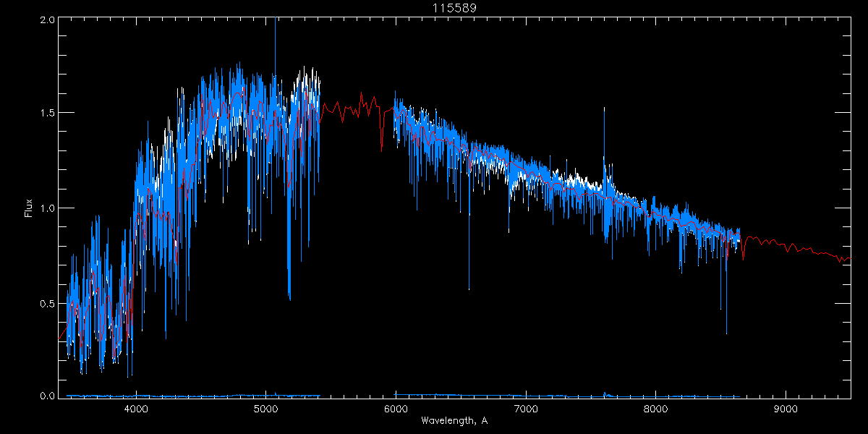Click the 4000 x-axis tick label
This screenshot has width=868, height=434.
136,409
